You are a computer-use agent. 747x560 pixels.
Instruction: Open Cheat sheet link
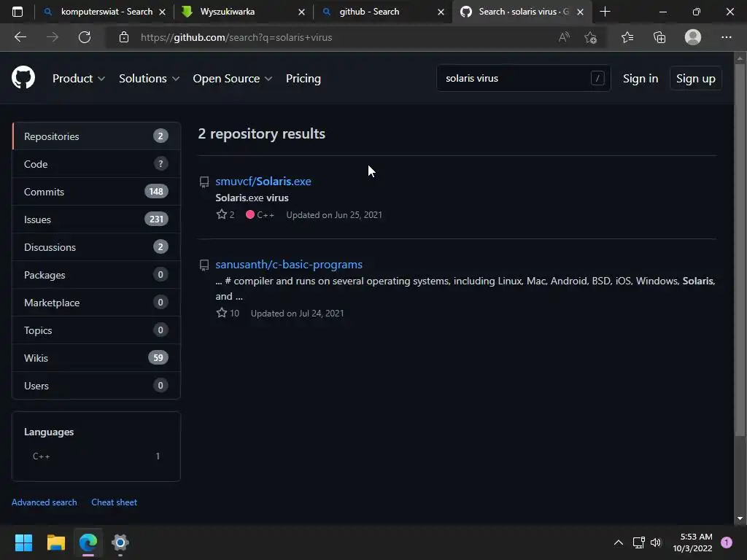tap(115, 502)
